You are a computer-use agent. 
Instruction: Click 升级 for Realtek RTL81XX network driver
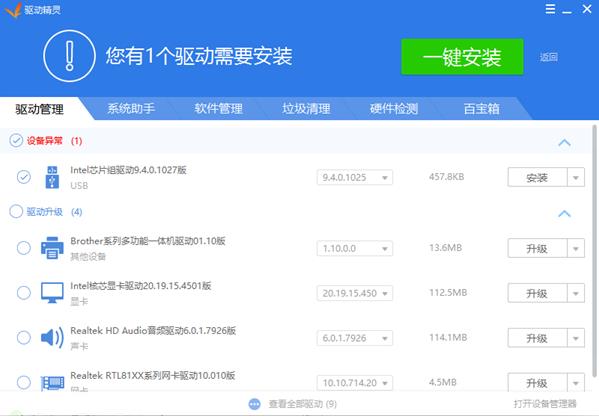tap(537, 383)
